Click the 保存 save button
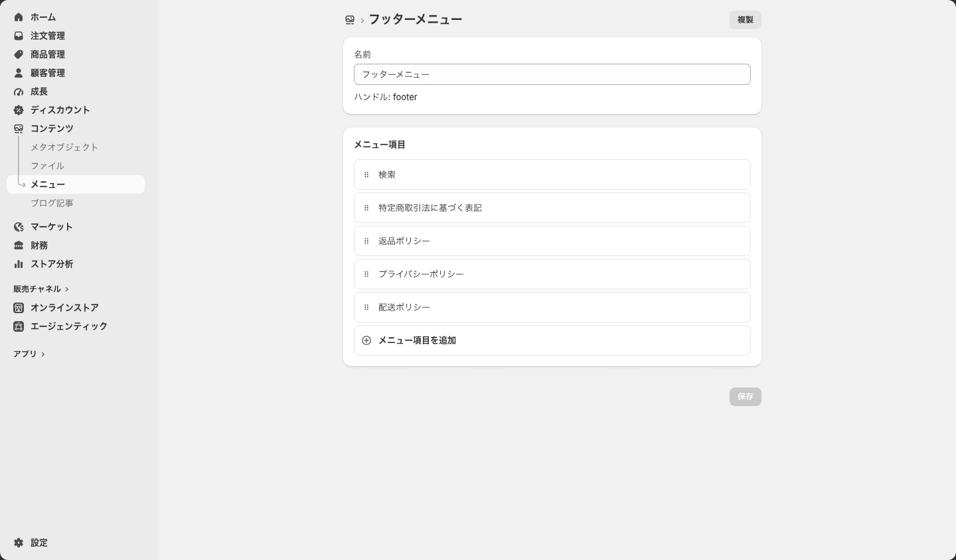956x560 pixels. click(746, 397)
